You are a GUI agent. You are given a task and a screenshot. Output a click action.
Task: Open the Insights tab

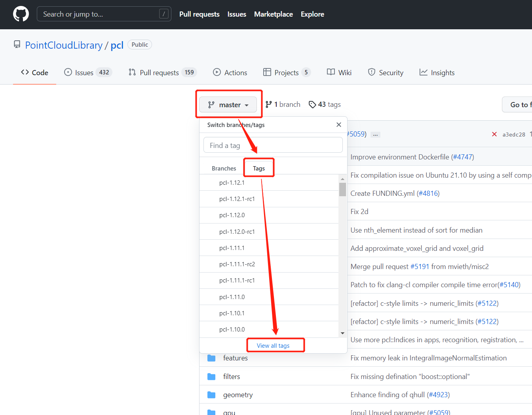tap(437, 72)
